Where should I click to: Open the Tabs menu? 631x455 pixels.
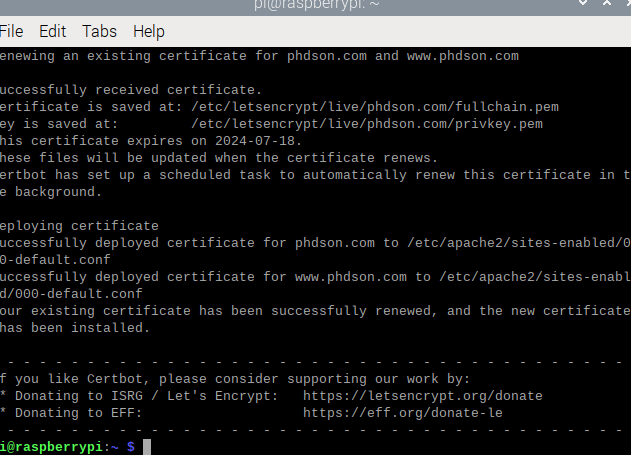pos(99,31)
